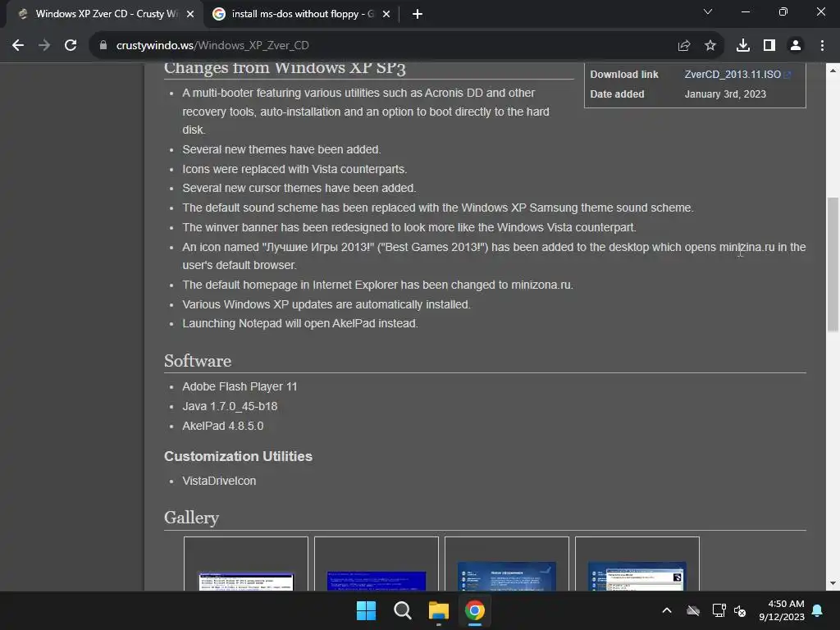Image resolution: width=840 pixels, height=630 pixels.
Task: Click the 'Gallery' section heading
Action: tap(191, 518)
